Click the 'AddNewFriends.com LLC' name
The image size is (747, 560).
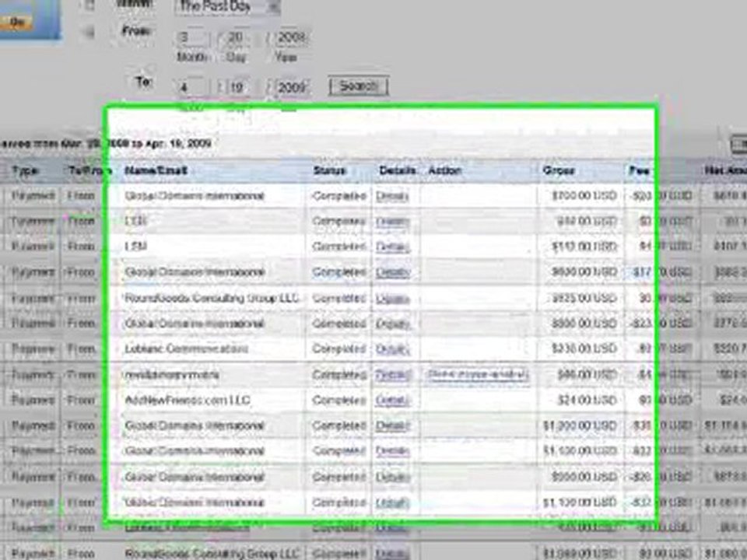[188, 400]
